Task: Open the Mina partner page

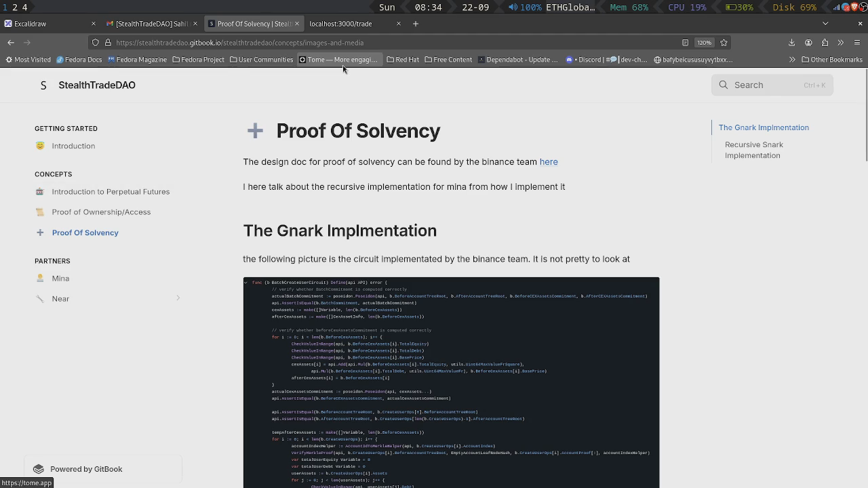Action: pos(60,279)
